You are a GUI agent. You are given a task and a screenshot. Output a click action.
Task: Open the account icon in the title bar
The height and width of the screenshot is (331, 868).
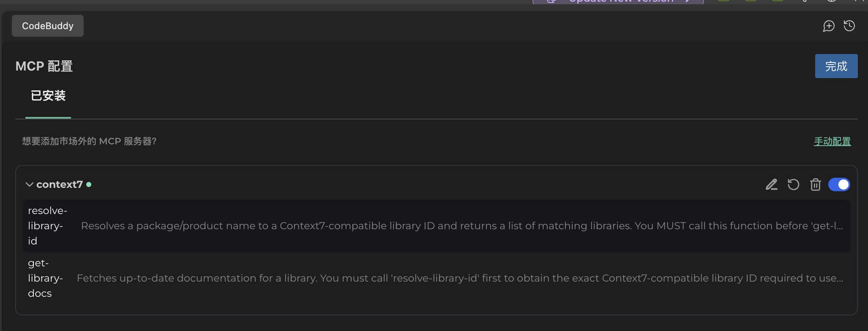click(x=805, y=1)
